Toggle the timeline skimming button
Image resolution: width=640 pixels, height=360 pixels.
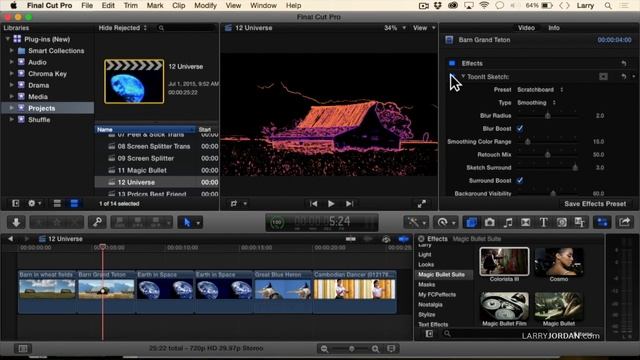point(351,239)
